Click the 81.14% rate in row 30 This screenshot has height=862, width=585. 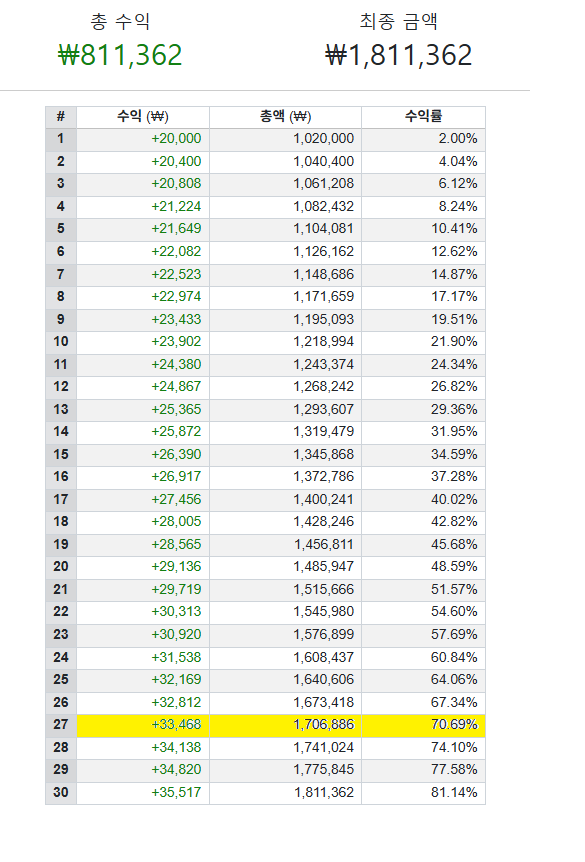(x=454, y=792)
